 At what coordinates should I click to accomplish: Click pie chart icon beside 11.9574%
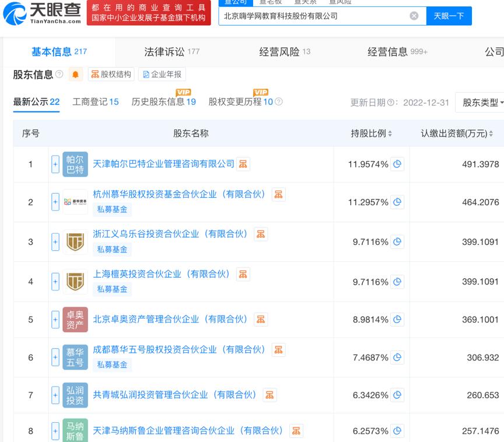[397, 164]
